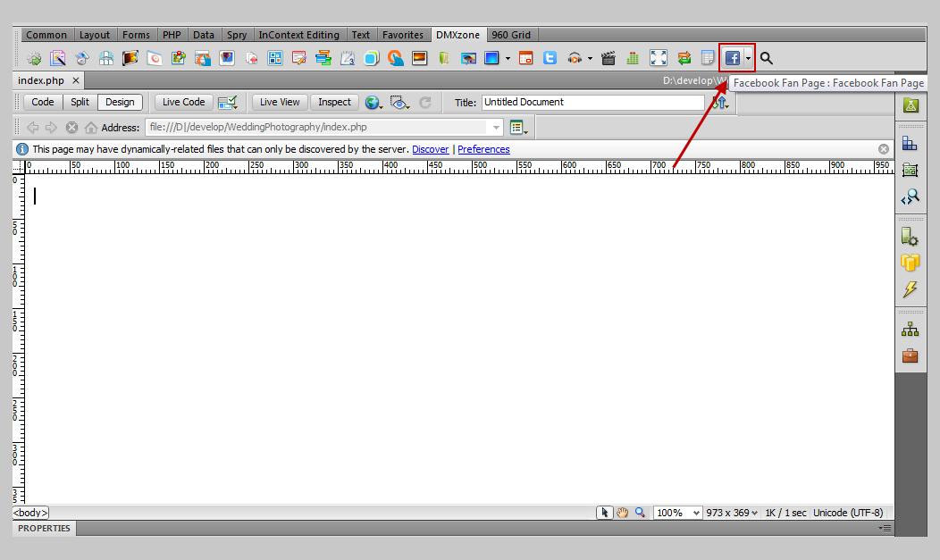The image size is (940, 560).
Task: Open the Common insert tab
Action: pos(46,35)
